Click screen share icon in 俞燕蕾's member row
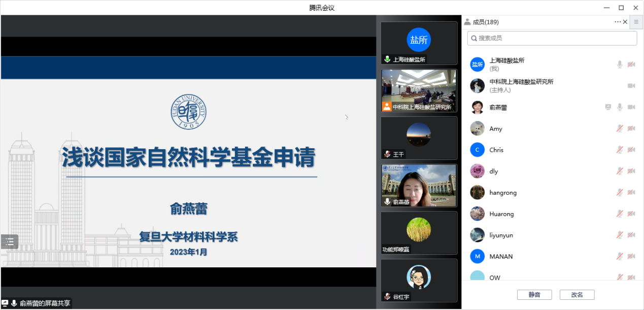Image resolution: width=644 pixels, height=310 pixels. [x=608, y=107]
